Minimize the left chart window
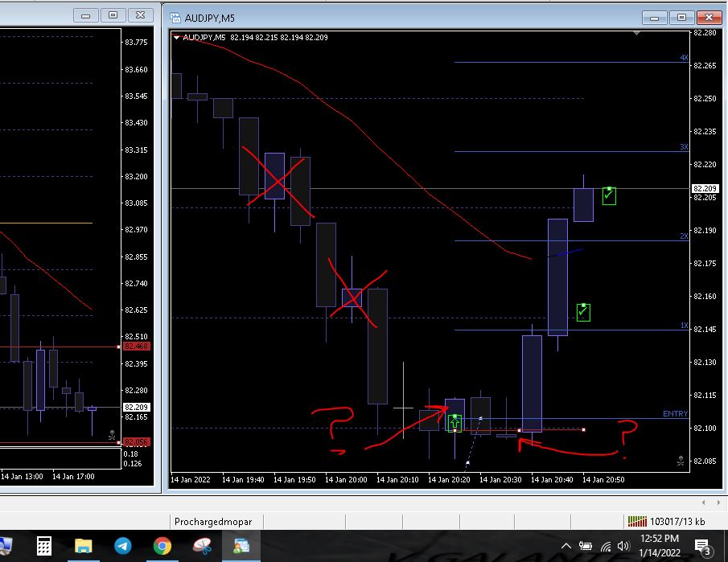Screen dimensions: 728x562 (85, 15)
